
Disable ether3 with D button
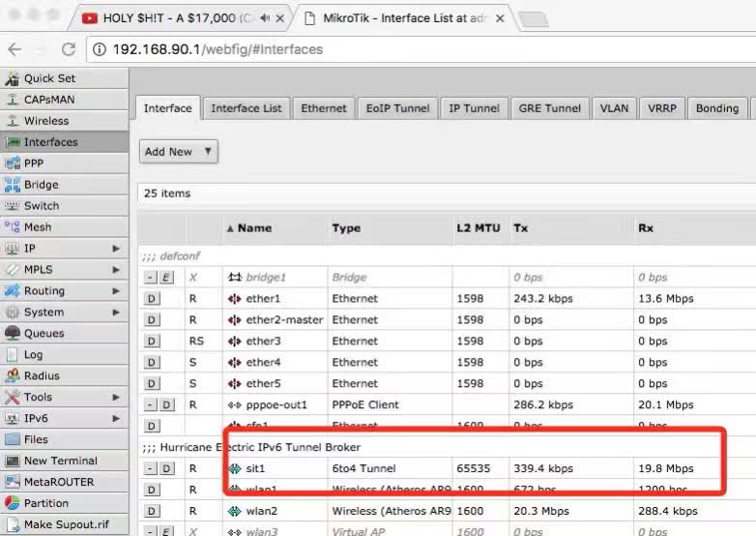click(x=152, y=342)
